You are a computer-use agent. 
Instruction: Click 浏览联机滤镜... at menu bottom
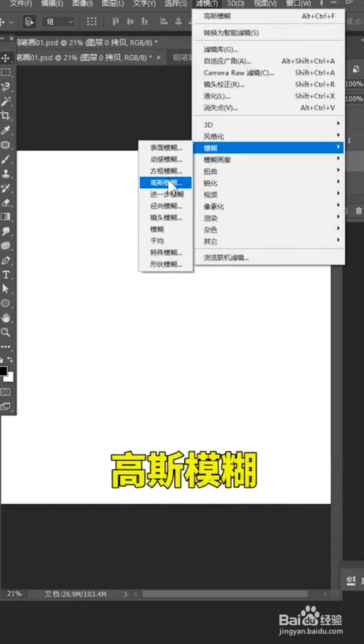point(269,258)
